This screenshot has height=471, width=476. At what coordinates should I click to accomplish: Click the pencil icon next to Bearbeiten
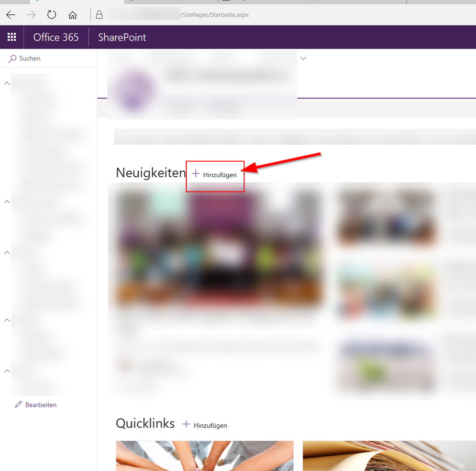tap(18, 404)
